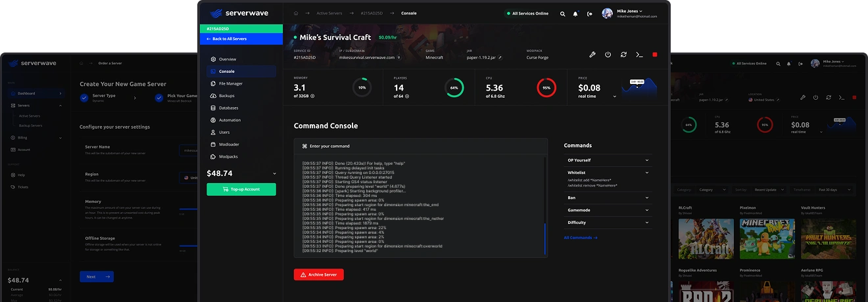Open the notifications bell
Screen dimensions: 868x302
click(575, 14)
